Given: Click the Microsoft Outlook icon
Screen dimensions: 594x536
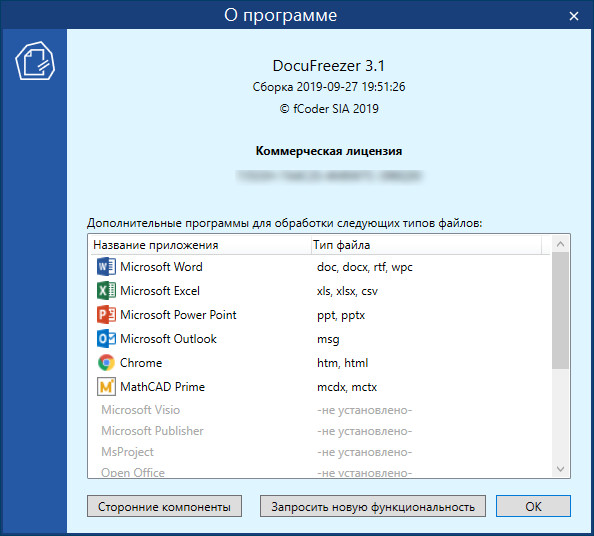Looking at the screenshot, I should coord(106,339).
